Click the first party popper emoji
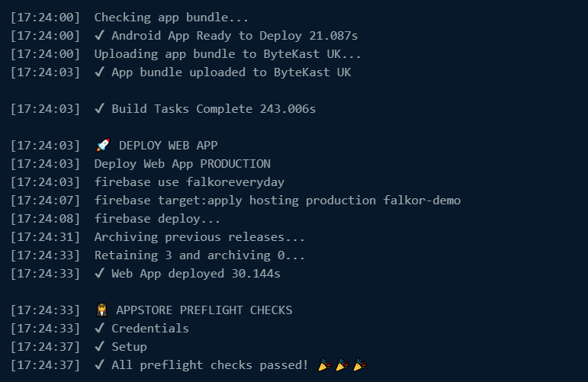 325,364
